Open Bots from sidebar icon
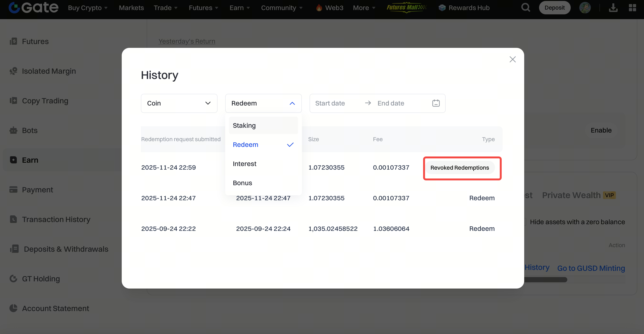The image size is (644, 334). pyautogui.click(x=13, y=130)
